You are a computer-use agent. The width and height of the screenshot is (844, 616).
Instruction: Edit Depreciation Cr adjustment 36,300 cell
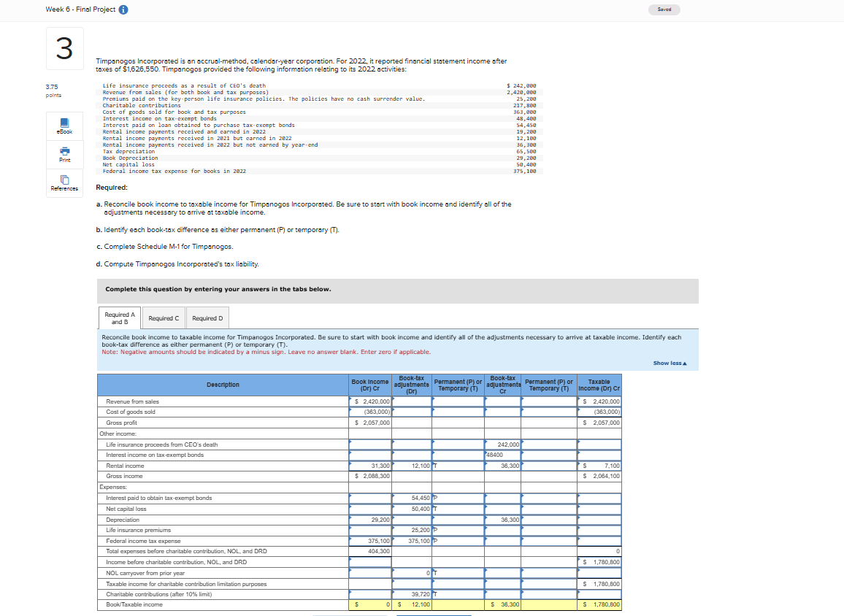[x=503, y=520]
